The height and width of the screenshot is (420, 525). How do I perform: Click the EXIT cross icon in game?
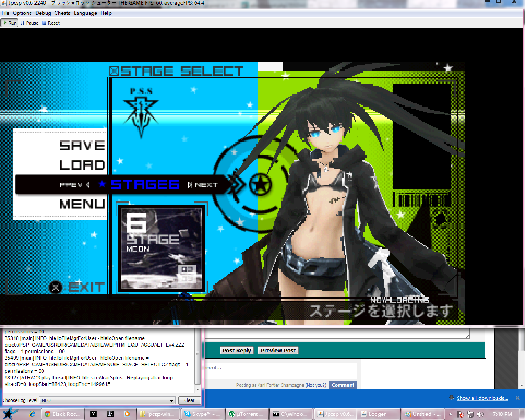point(55,288)
